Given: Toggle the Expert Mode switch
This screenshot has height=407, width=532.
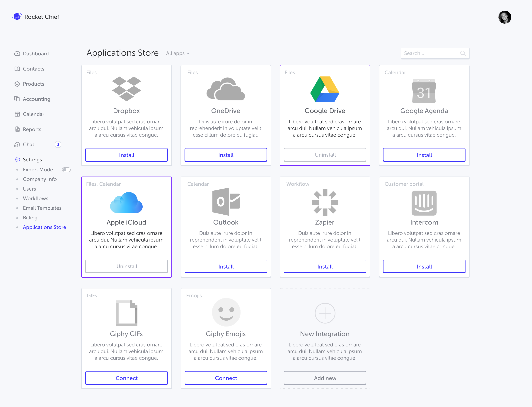Looking at the screenshot, I should [66, 170].
